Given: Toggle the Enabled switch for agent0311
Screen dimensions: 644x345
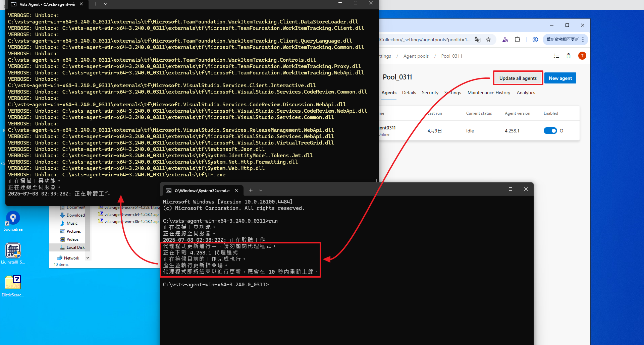Looking at the screenshot, I should 550,131.
